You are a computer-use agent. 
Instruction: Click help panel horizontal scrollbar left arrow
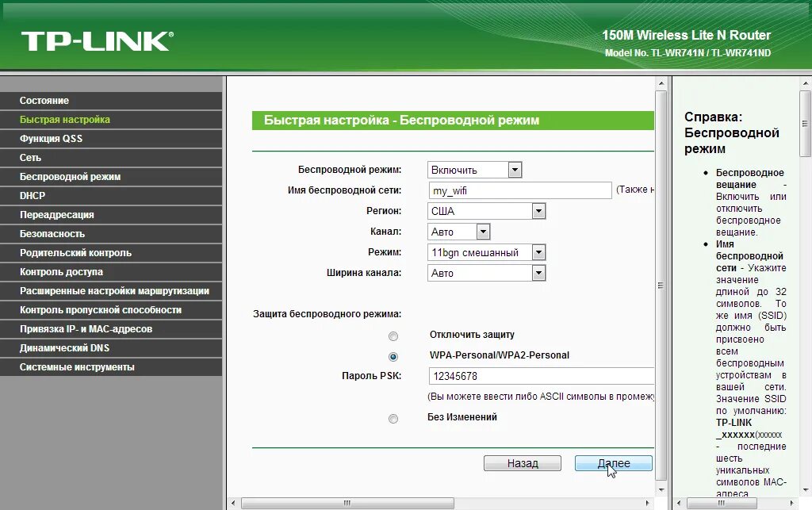pyautogui.click(x=680, y=503)
